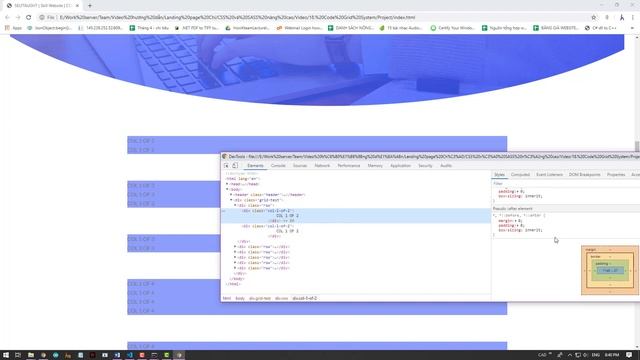640x360 pixels.
Task: Open a new browser tab with plus
Action: click(x=90, y=6)
